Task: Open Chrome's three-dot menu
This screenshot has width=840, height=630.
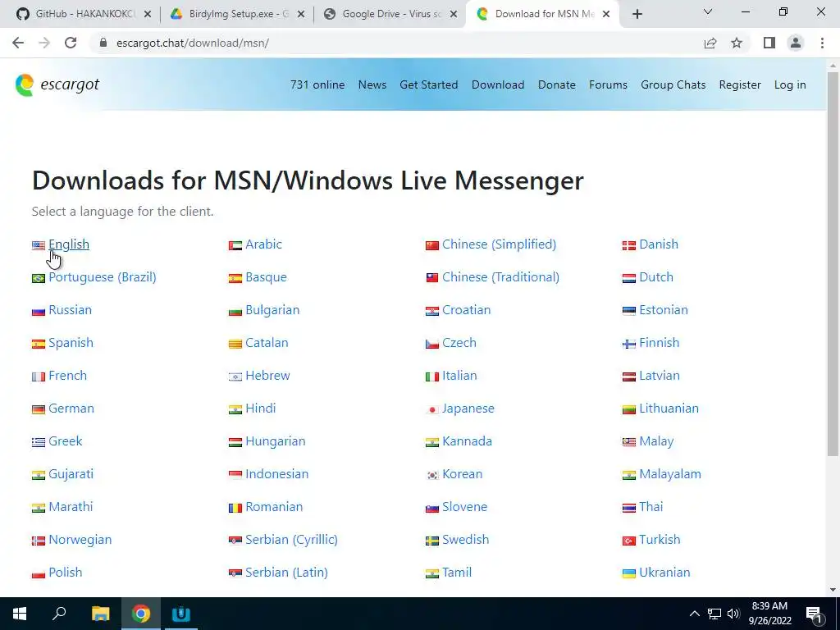Action: [822, 43]
